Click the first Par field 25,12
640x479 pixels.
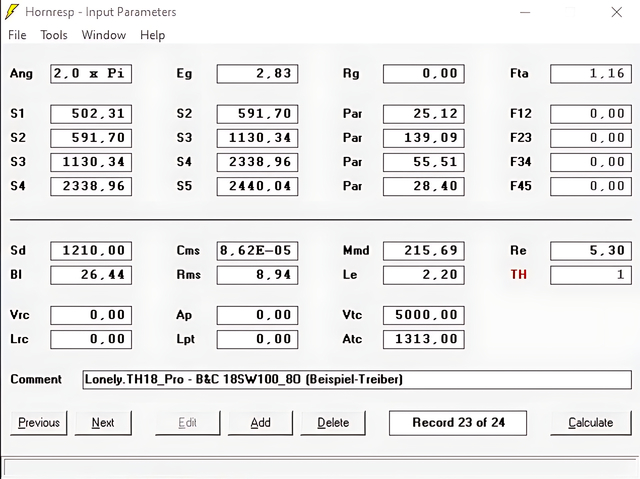pos(424,114)
